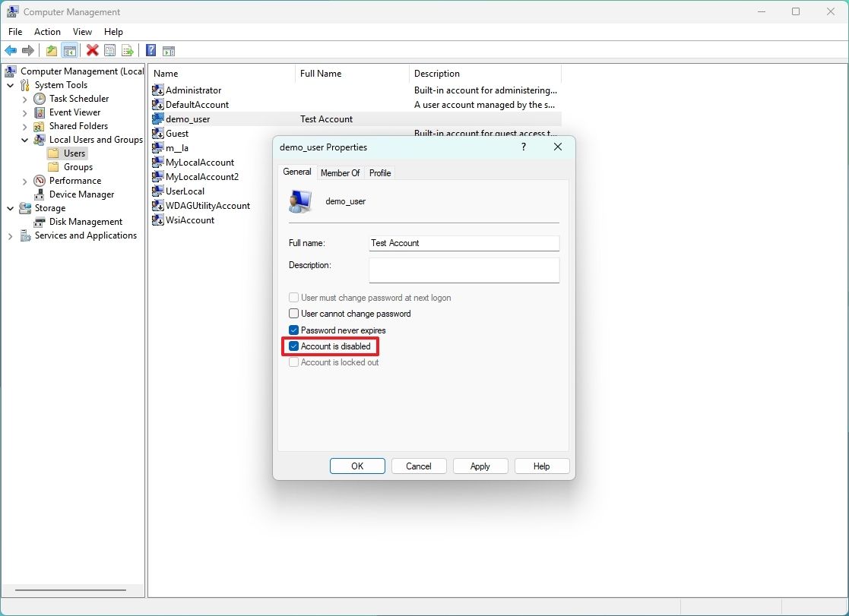Image resolution: width=849 pixels, height=616 pixels.
Task: Toggle the Show/Hide Action Pane toolbar icon
Action: tap(168, 50)
